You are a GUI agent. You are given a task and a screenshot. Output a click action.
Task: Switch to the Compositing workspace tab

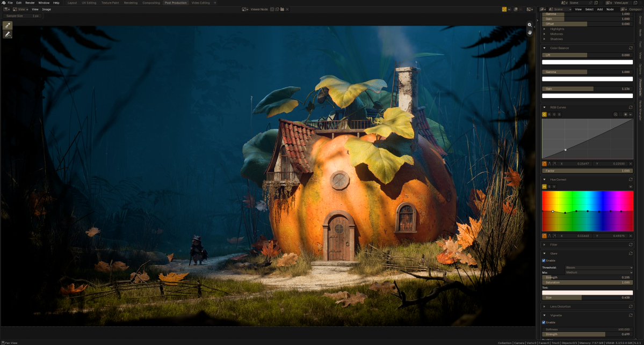point(151,3)
